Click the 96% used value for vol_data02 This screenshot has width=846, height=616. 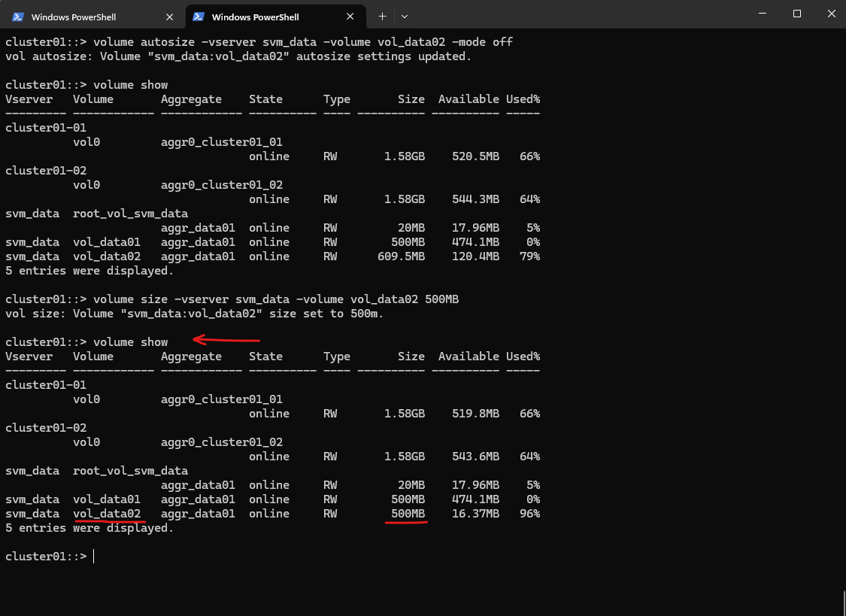[529, 514]
